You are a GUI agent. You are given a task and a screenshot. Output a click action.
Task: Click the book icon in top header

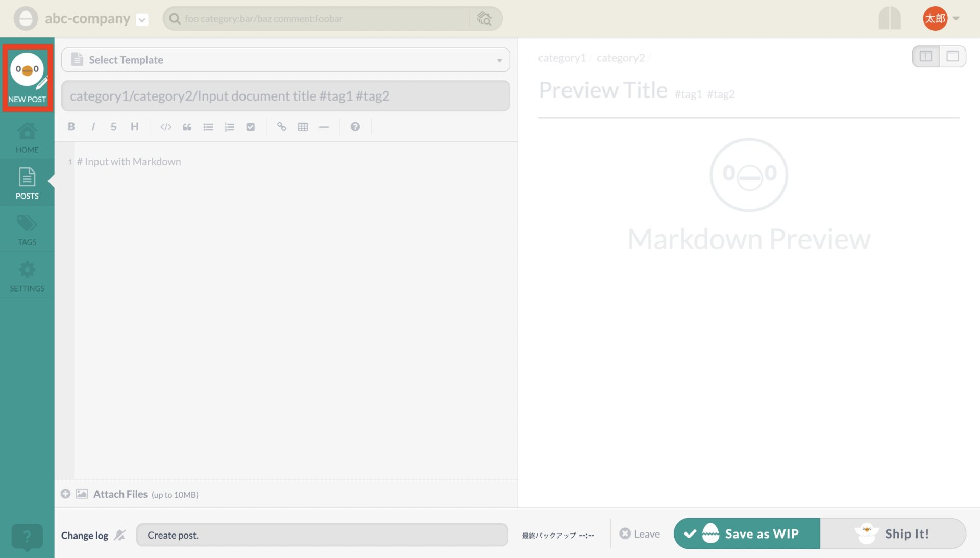pos(890,18)
